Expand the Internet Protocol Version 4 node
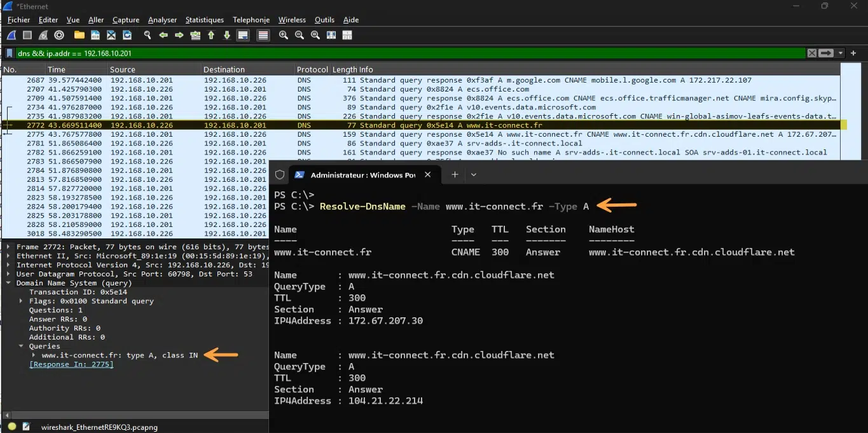The image size is (868, 433). tap(9, 265)
